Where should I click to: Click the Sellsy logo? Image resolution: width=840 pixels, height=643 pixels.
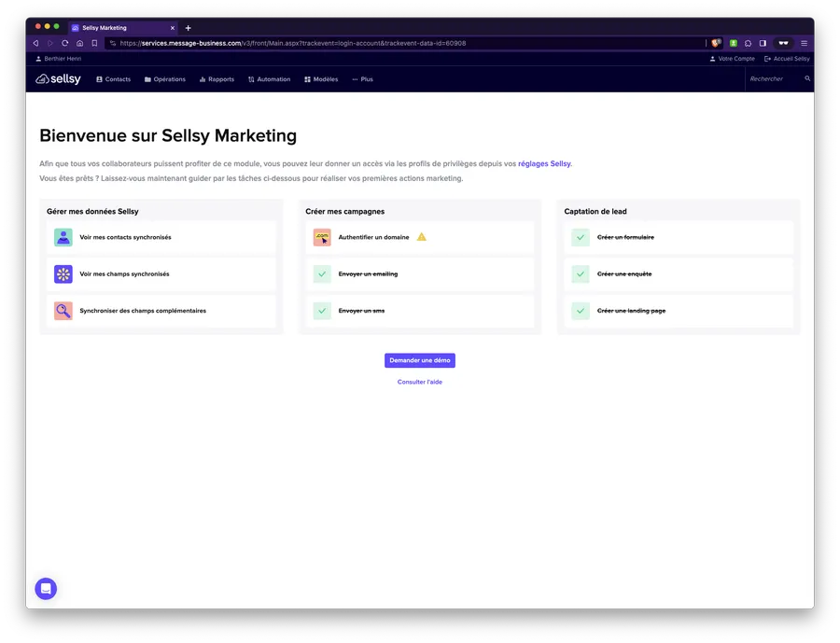point(58,78)
